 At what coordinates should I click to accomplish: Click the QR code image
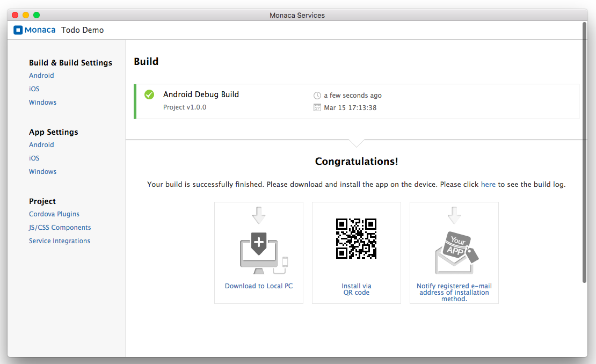(x=356, y=239)
